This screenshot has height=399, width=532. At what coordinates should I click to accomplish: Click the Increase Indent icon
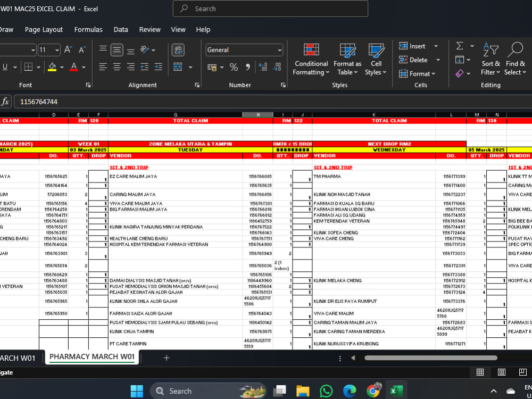pyautogui.click(x=158, y=67)
